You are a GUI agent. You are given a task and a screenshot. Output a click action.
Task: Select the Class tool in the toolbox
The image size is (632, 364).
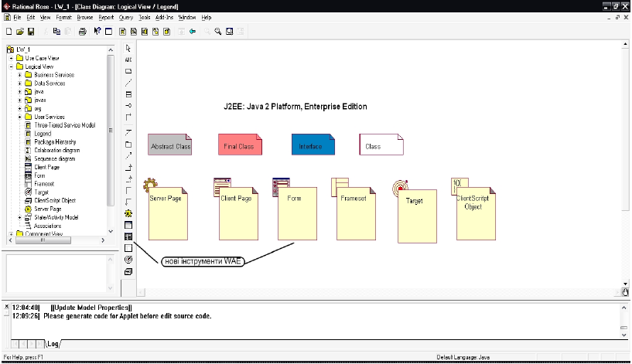pyautogui.click(x=128, y=94)
